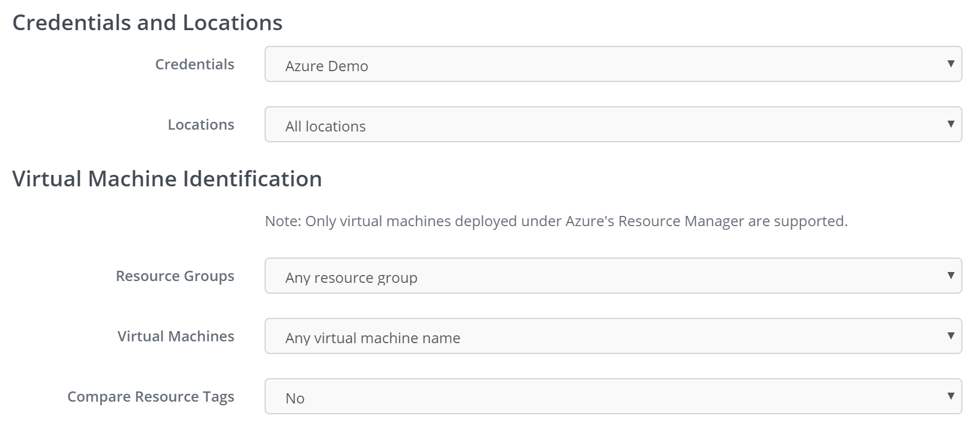980x427 pixels.
Task: Click the Virtual Machines dropdown arrow
Action: click(950, 336)
